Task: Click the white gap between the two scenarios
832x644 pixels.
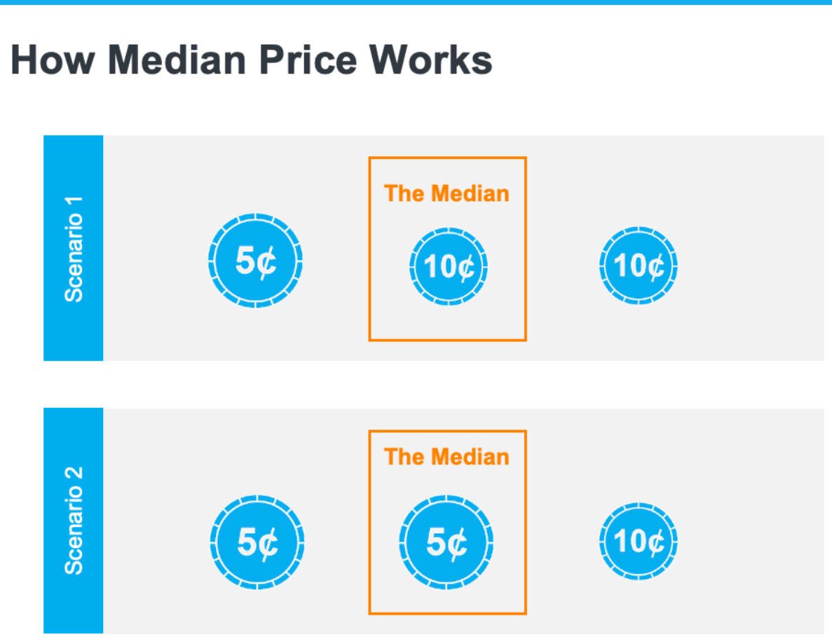Action: point(416,384)
